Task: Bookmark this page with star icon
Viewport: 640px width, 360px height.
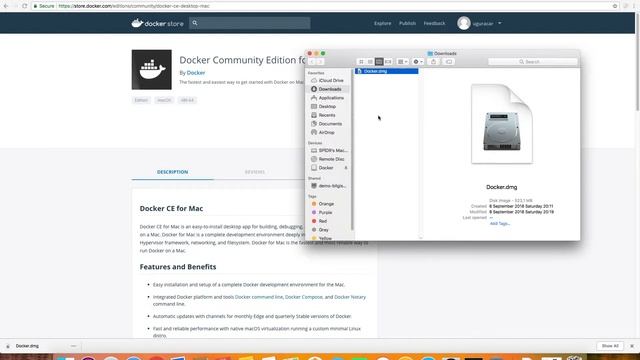Action: pyautogui.click(x=615, y=6)
